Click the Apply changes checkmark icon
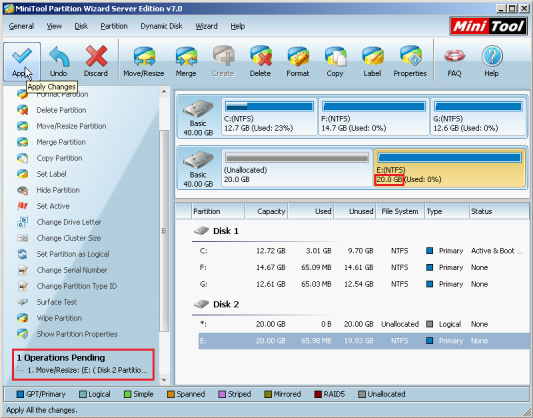The width and height of the screenshot is (533, 418). 22,56
